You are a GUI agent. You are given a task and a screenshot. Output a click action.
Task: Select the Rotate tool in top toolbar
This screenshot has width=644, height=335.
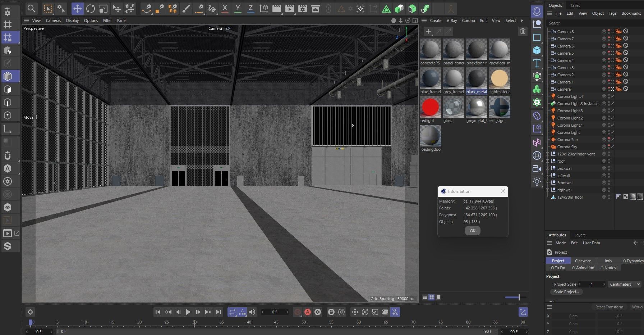(91, 8)
